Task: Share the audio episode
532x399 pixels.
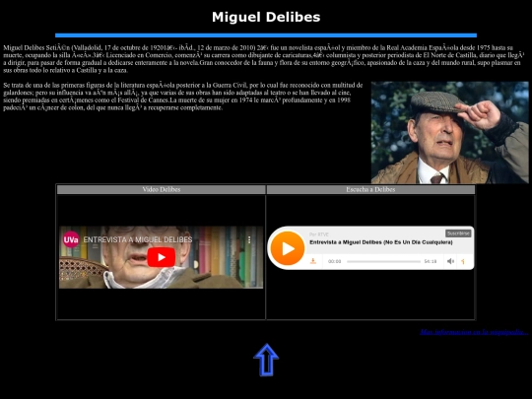Action: tap(463, 261)
